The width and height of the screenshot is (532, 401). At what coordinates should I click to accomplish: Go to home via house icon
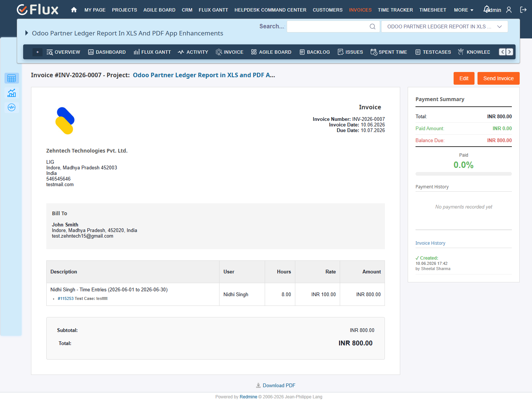(74, 10)
